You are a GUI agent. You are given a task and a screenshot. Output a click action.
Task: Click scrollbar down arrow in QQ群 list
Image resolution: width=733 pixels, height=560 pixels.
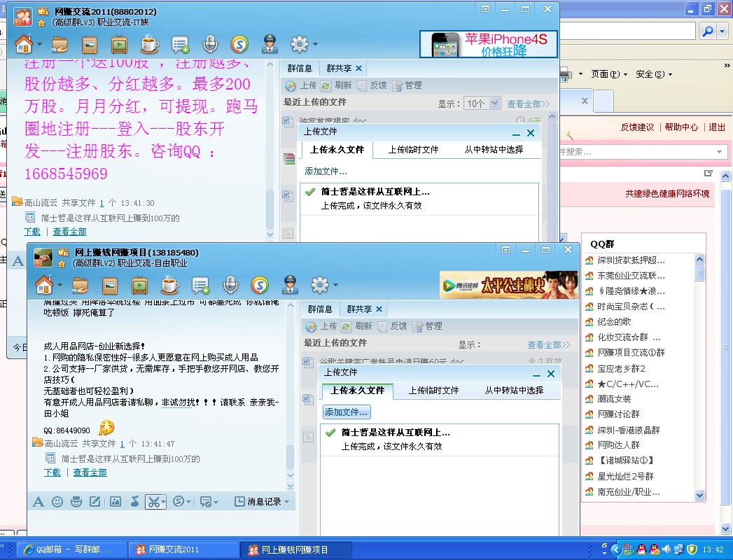pyautogui.click(x=700, y=495)
